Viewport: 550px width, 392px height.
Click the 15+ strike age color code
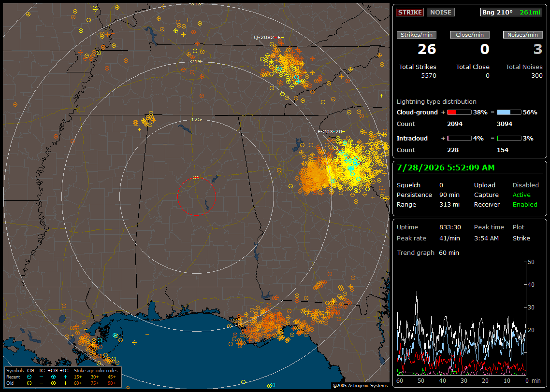click(x=78, y=377)
